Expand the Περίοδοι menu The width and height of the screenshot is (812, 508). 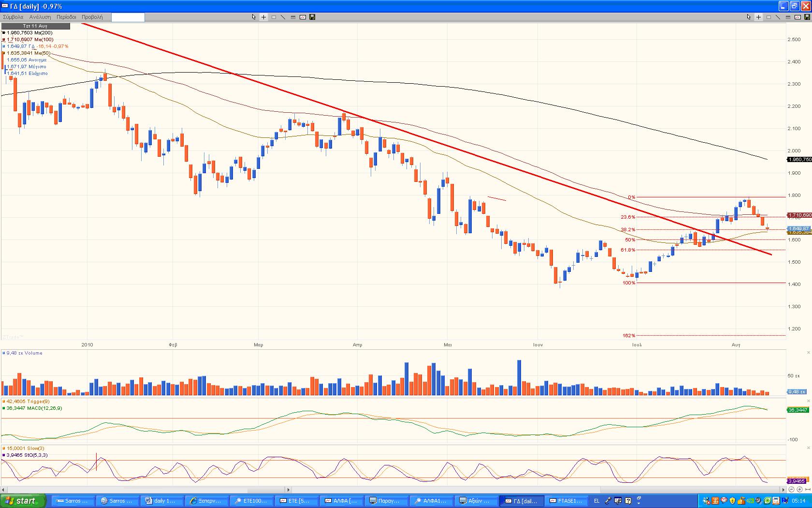click(x=66, y=17)
